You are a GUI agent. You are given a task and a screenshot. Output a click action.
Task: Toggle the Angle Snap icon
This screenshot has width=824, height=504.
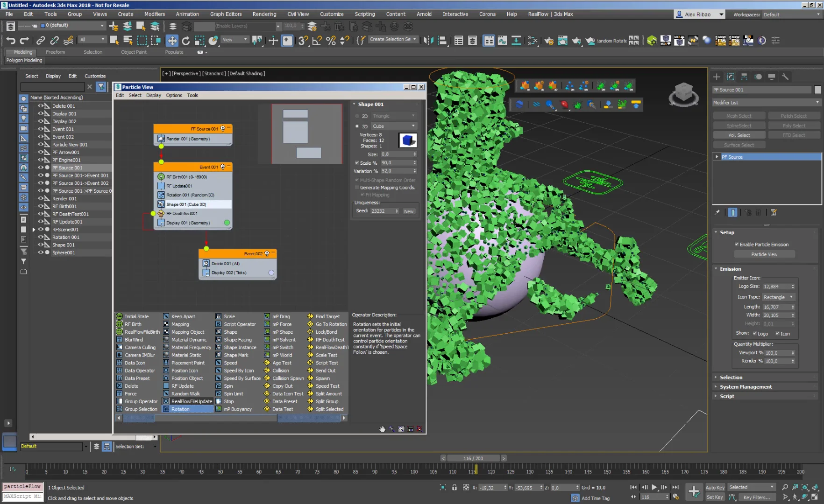coord(317,41)
